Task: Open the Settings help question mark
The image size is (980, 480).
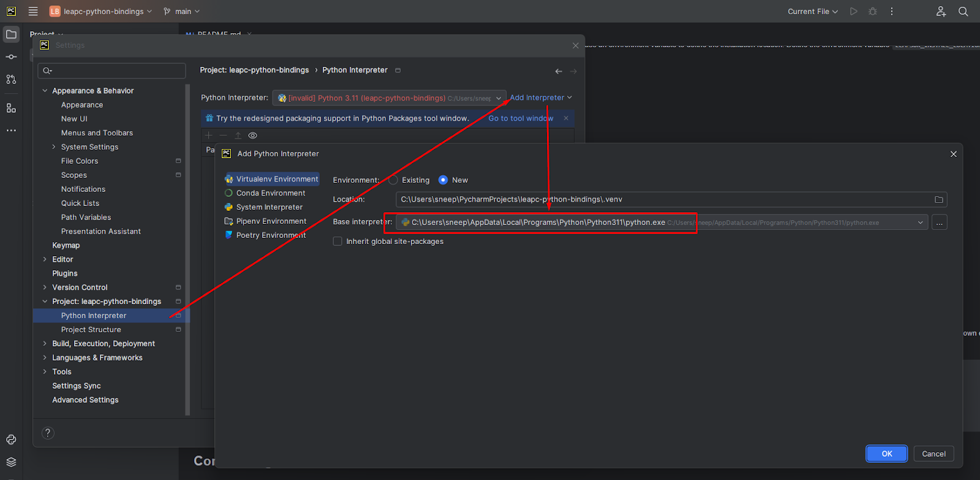Action: tap(48, 433)
